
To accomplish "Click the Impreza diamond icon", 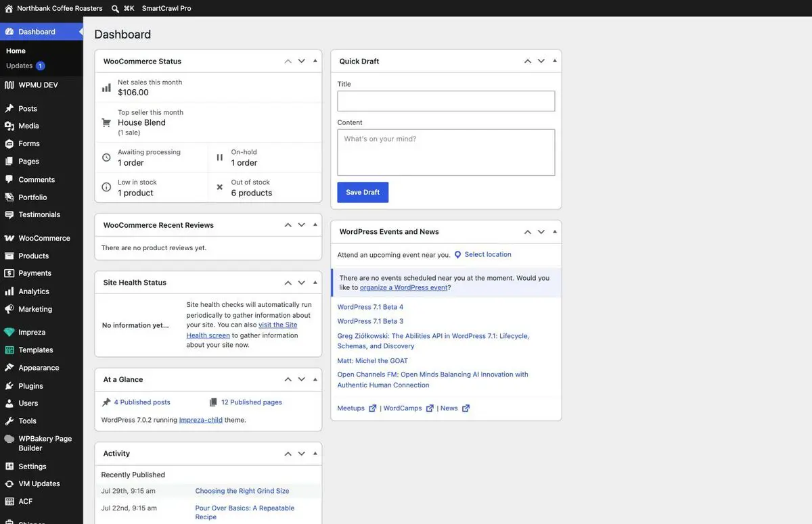I will (9, 332).
